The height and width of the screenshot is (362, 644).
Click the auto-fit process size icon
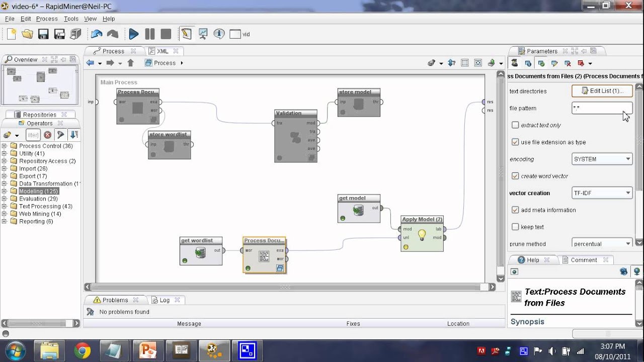point(478,63)
